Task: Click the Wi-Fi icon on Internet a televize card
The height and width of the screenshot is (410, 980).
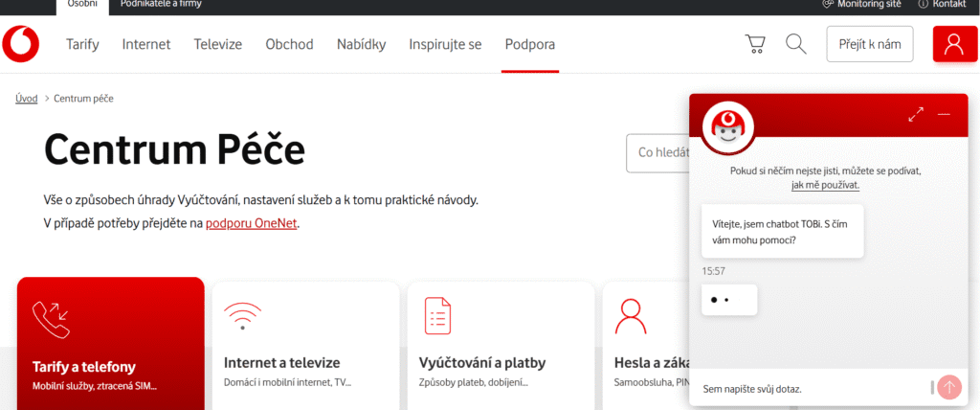Action: (242, 316)
